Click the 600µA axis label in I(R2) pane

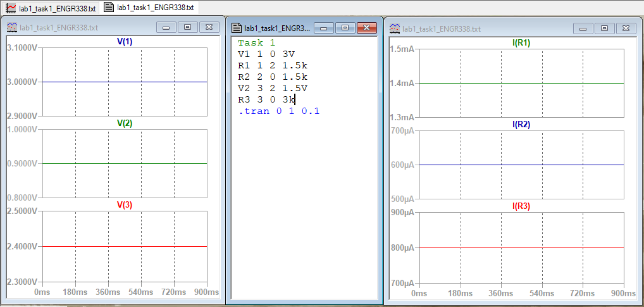tap(401, 165)
